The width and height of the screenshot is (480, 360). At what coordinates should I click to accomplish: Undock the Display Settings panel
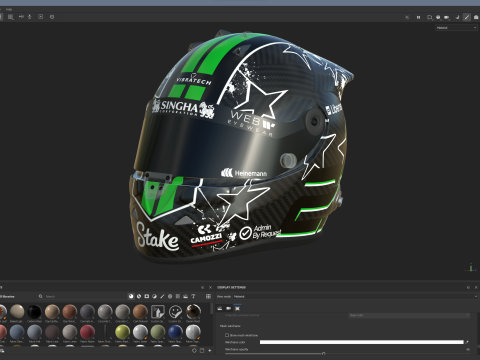coord(468,287)
